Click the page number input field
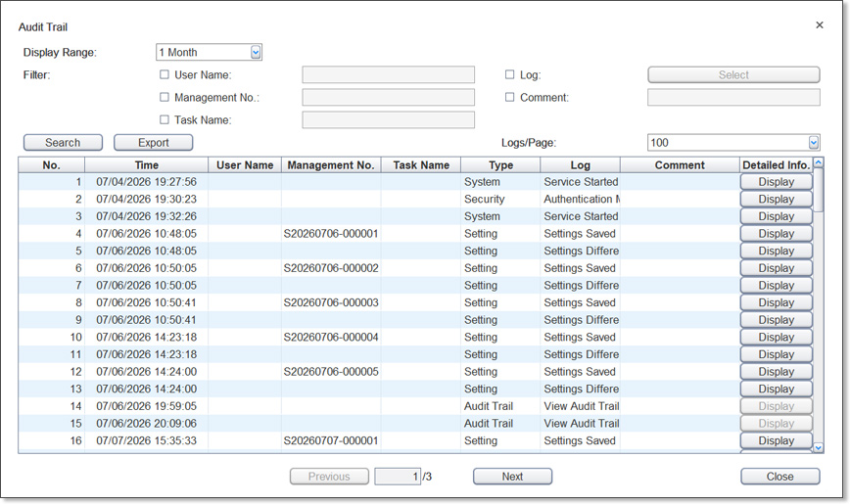The height and width of the screenshot is (504, 850). (398, 477)
